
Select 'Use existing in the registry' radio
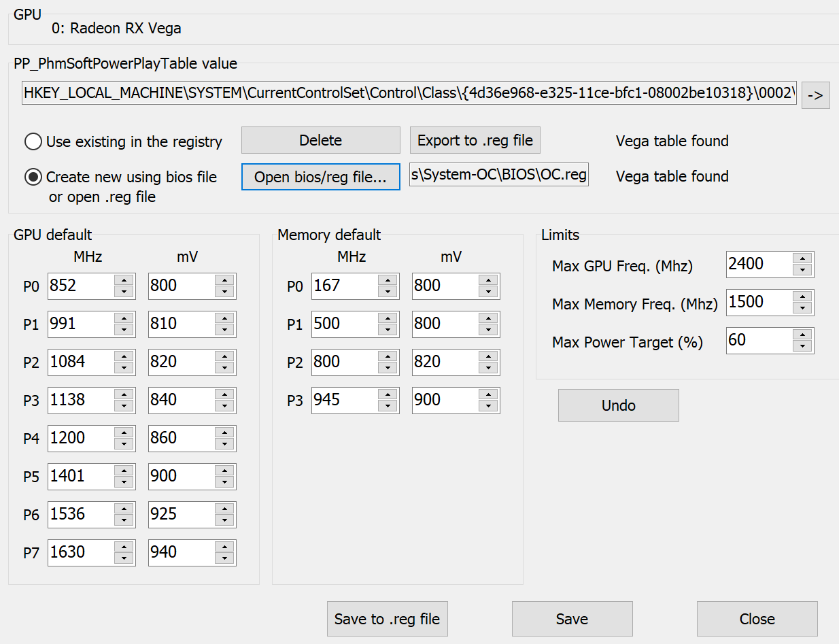[x=33, y=141]
